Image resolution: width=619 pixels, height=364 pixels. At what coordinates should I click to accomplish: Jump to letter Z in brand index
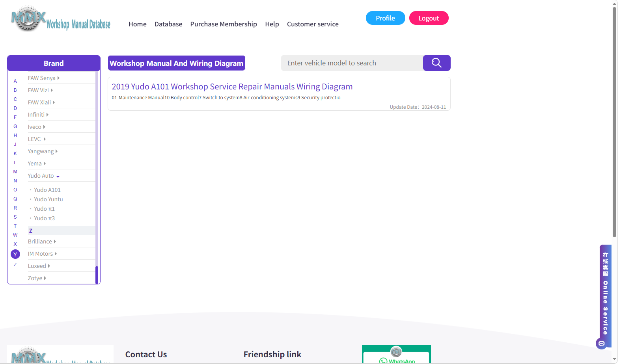(x=15, y=265)
